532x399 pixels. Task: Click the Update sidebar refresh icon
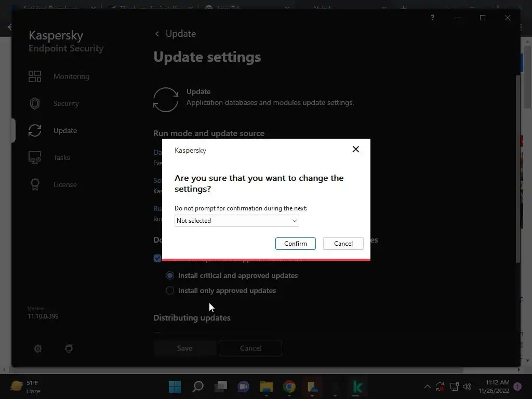35,130
